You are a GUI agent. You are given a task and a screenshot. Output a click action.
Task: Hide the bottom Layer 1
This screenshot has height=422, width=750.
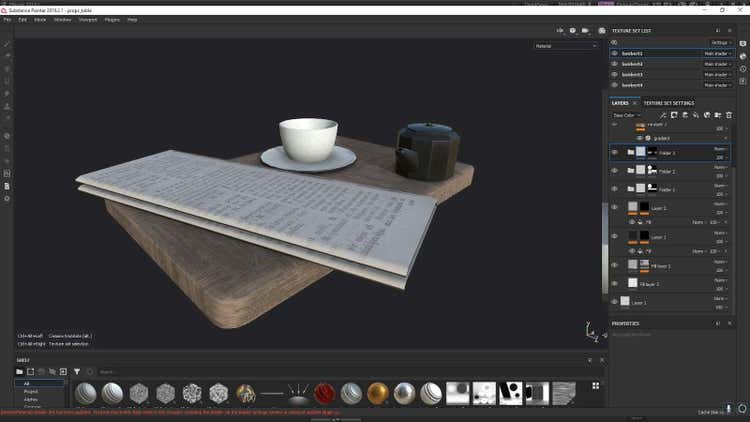click(x=615, y=302)
